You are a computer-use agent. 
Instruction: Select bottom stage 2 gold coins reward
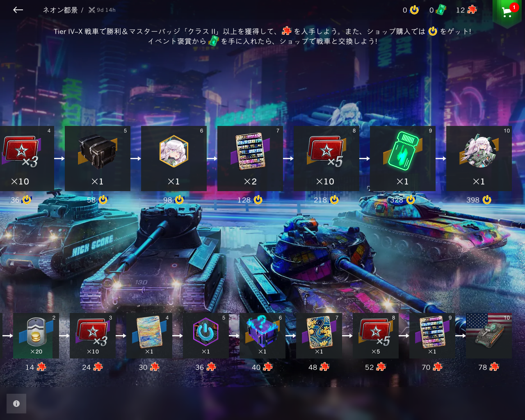click(x=36, y=336)
